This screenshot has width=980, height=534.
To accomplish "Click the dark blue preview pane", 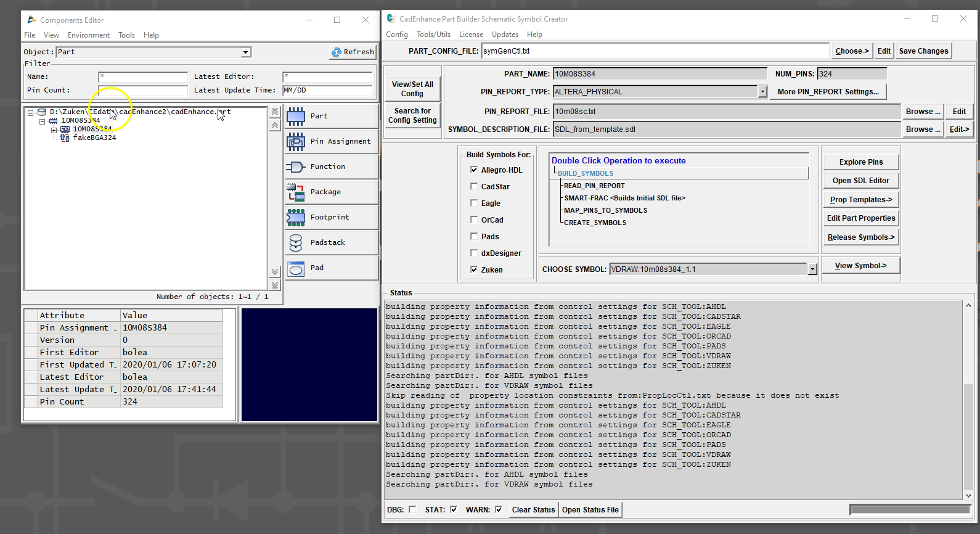I will tap(309, 365).
